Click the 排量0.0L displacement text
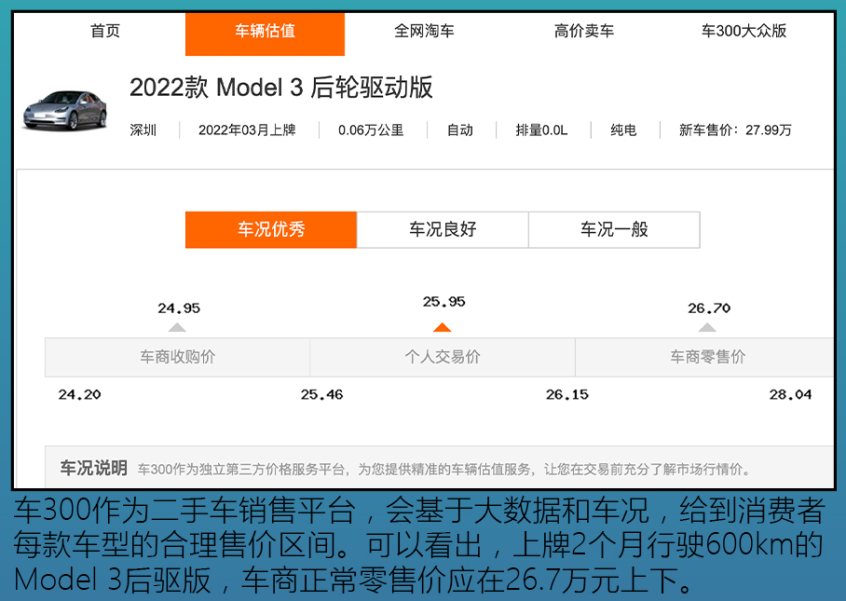This screenshot has height=601, width=846. pos(542,130)
